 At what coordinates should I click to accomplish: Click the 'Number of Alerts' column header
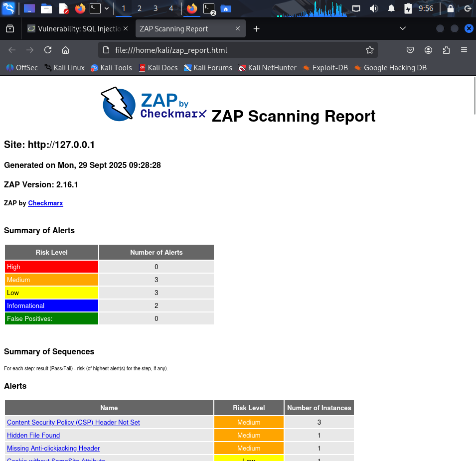coord(157,252)
